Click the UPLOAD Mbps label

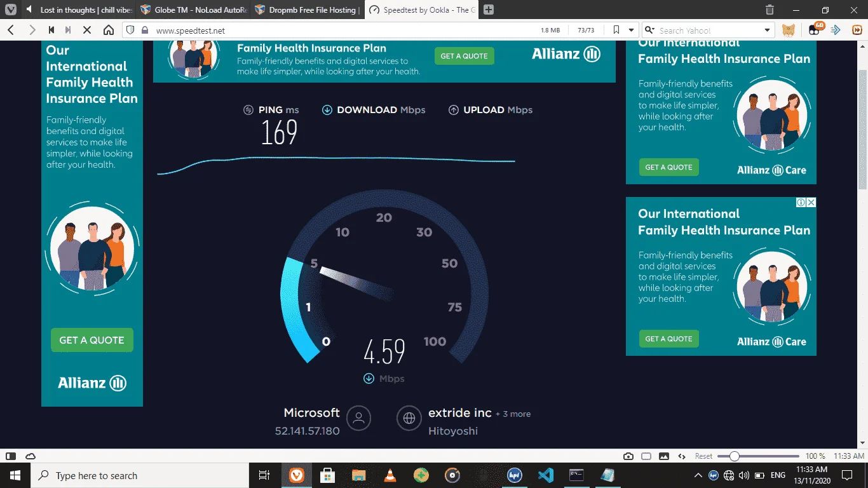coord(498,110)
